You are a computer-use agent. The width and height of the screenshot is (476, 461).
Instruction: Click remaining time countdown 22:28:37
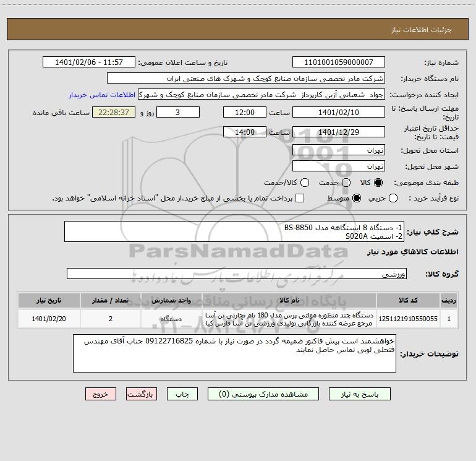tap(114, 113)
